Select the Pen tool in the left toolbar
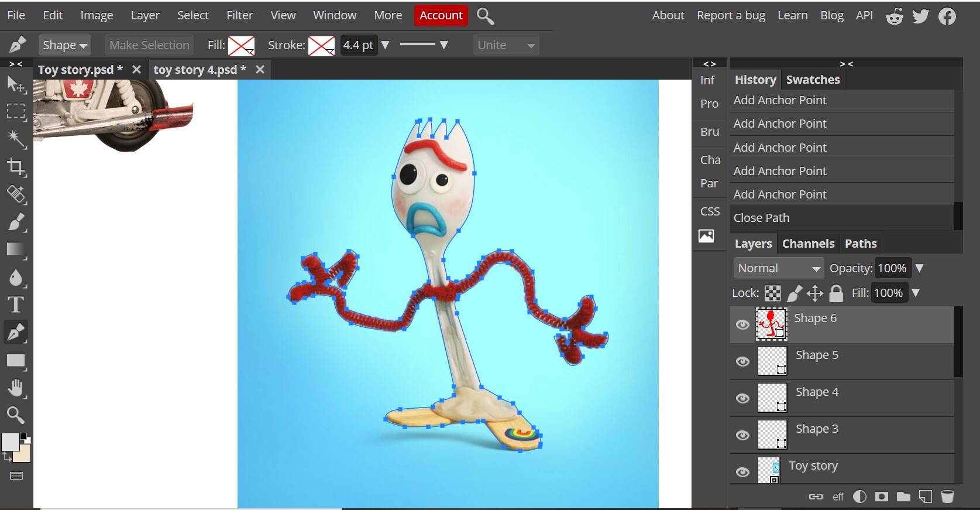980x510 pixels. click(x=16, y=333)
